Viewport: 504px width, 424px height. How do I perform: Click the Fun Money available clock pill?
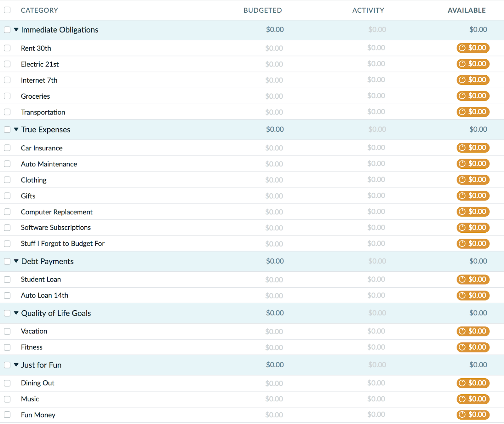click(x=473, y=415)
